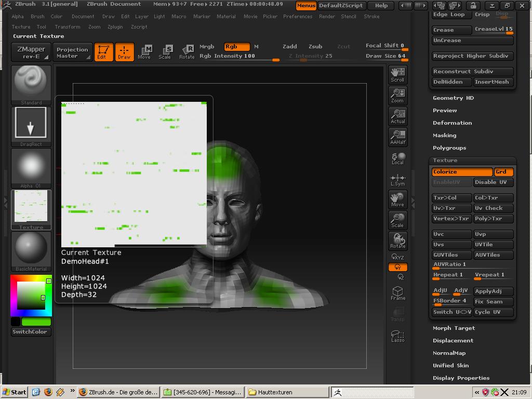Expand the Deformation section

coord(452,123)
